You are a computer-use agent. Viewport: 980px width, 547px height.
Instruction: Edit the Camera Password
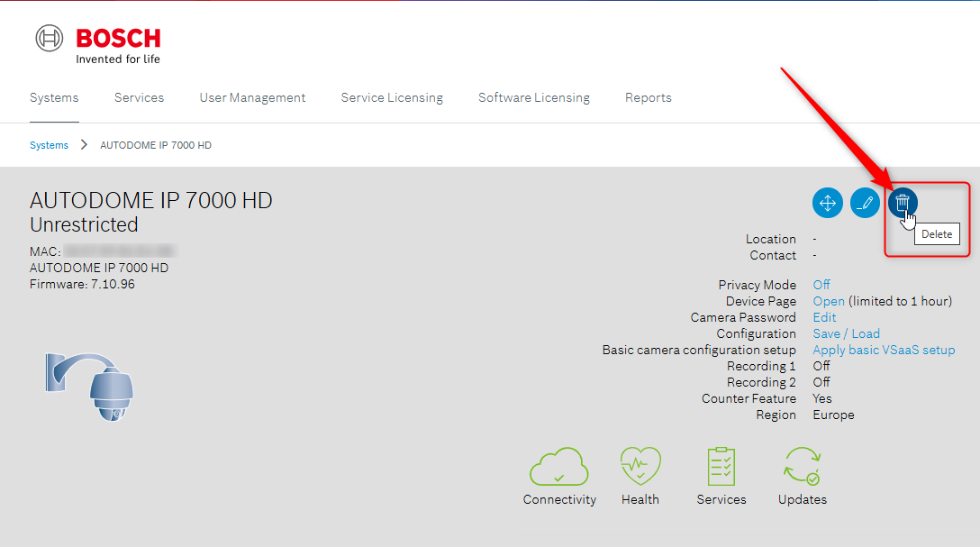[x=824, y=317]
